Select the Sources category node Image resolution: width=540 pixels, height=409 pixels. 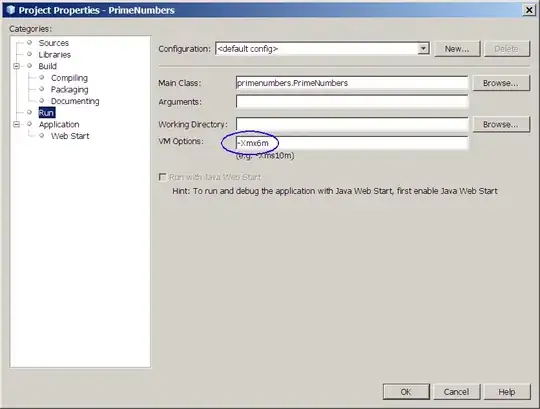(x=53, y=43)
